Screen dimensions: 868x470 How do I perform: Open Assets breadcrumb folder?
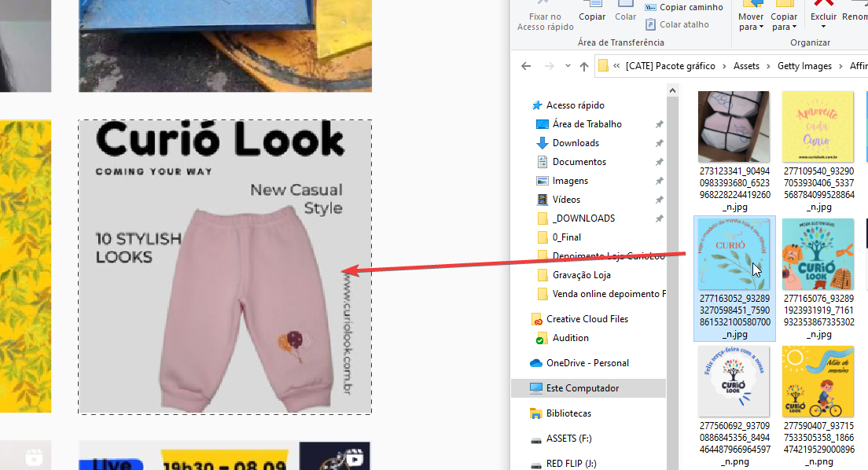(x=746, y=66)
